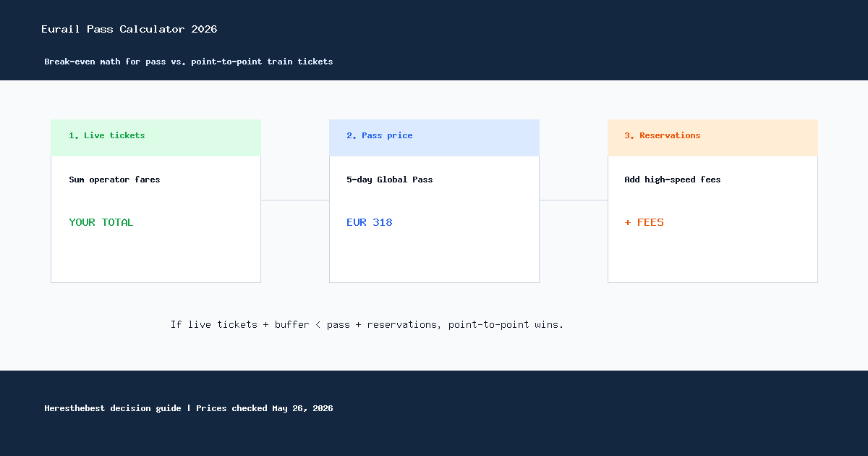Screen dimensions: 868x456
Task: Click the blue 'EUR 318' price
Action: (370, 222)
